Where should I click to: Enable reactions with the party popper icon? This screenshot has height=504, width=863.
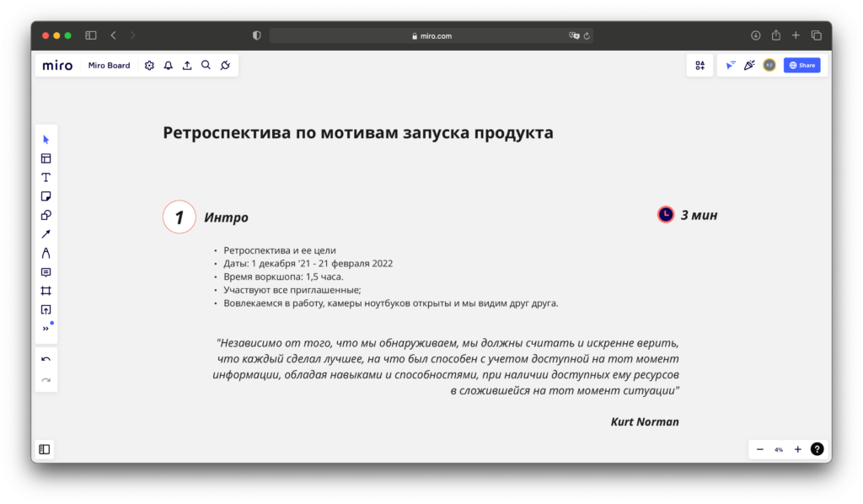[749, 65]
